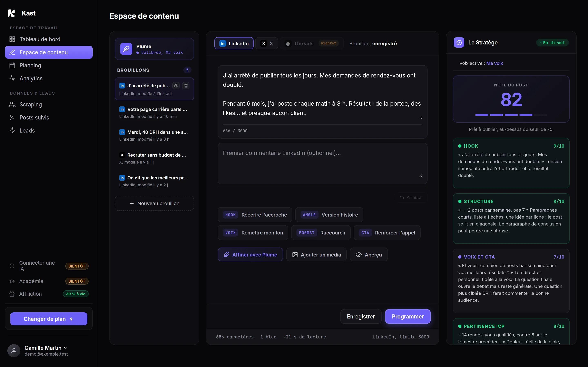The height and width of the screenshot is (367, 588).
Task: Toggle preview eye on first draft
Action: click(x=176, y=86)
